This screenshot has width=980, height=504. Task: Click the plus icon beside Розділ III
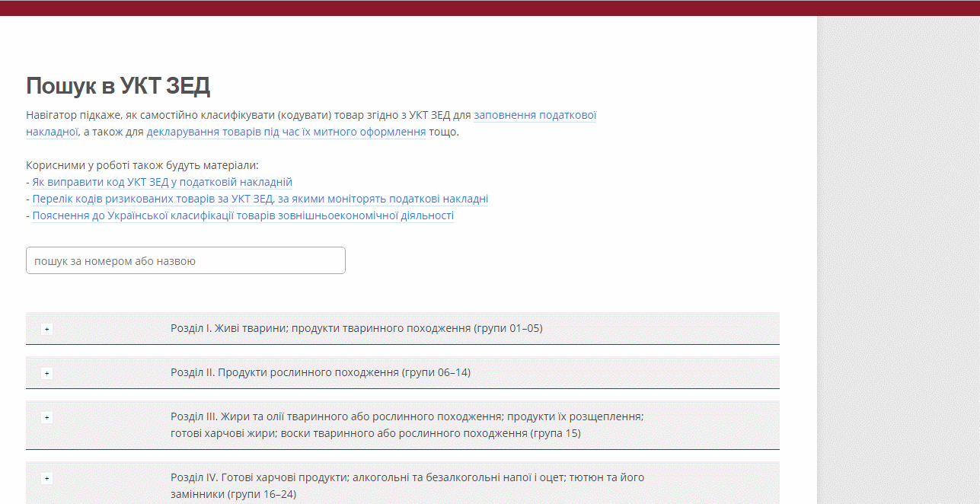pyautogui.click(x=46, y=417)
